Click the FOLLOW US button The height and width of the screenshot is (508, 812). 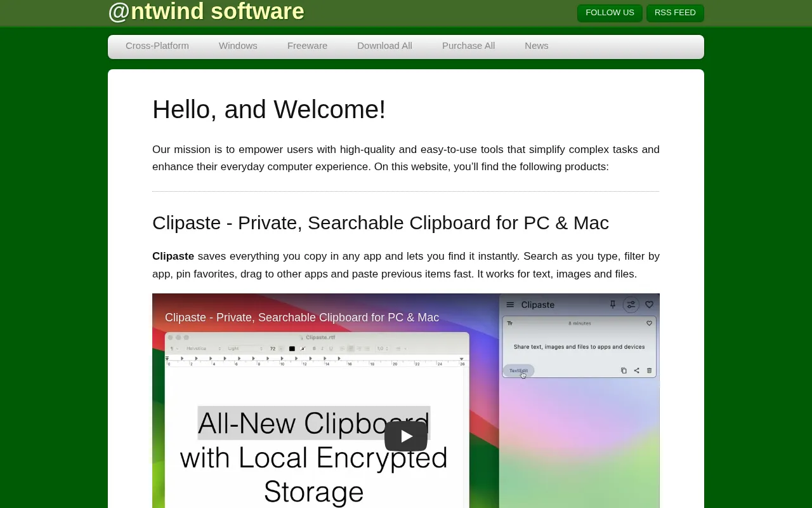click(610, 13)
